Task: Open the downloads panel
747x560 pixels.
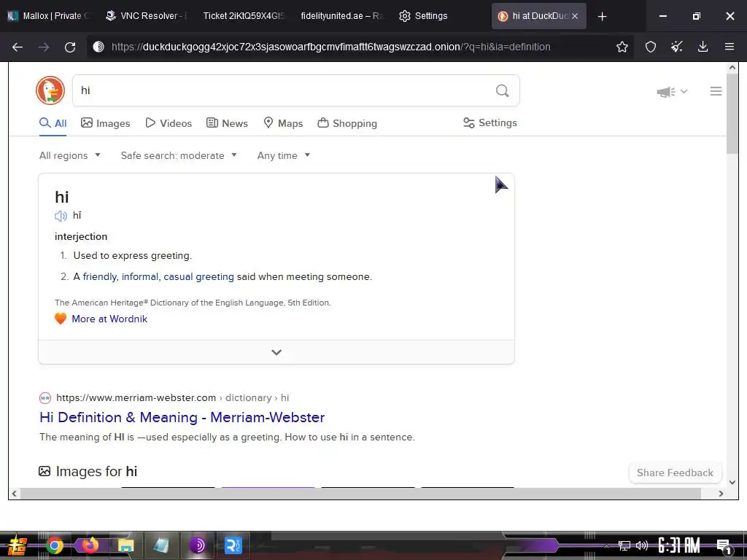Action: click(x=703, y=47)
